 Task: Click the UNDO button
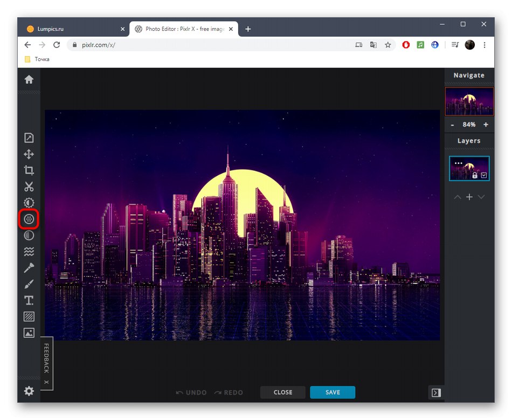191,393
